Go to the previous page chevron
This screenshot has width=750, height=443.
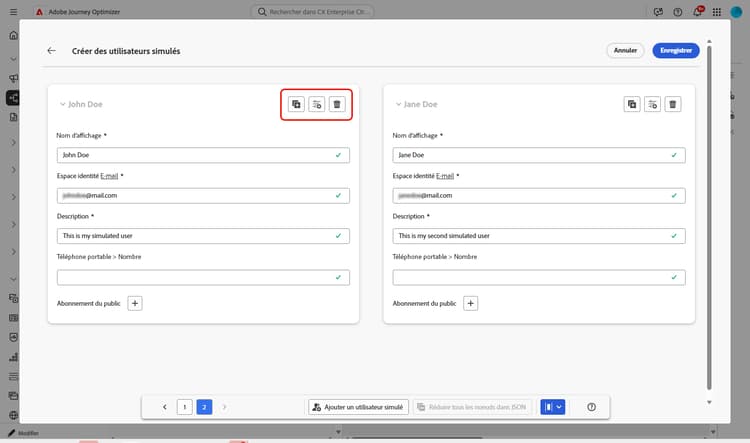point(165,407)
